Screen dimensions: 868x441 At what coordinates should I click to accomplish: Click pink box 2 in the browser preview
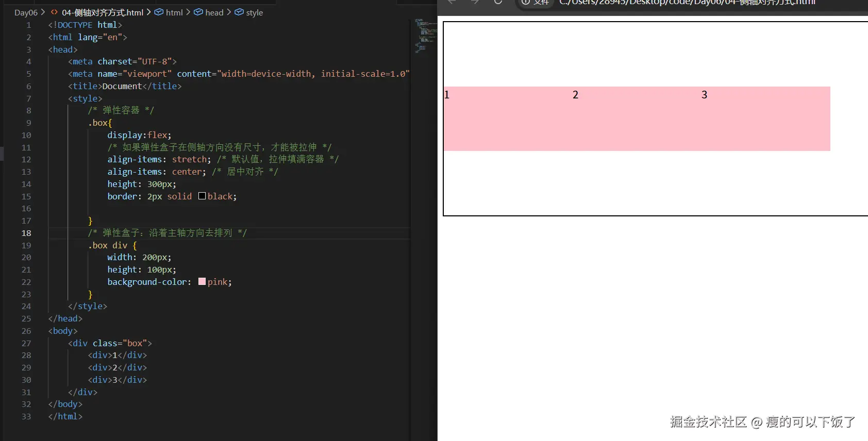tap(637, 118)
